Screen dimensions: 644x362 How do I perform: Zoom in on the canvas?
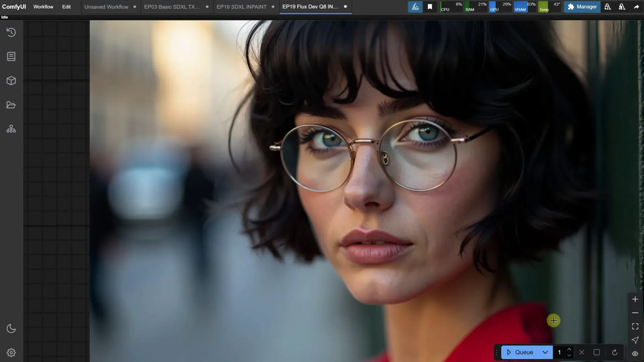pos(635,299)
